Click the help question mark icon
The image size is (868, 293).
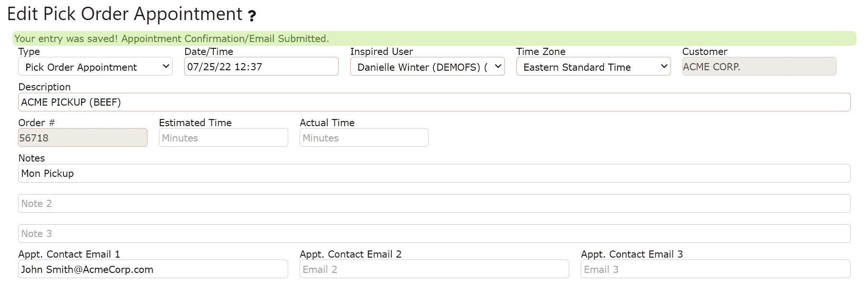(252, 16)
